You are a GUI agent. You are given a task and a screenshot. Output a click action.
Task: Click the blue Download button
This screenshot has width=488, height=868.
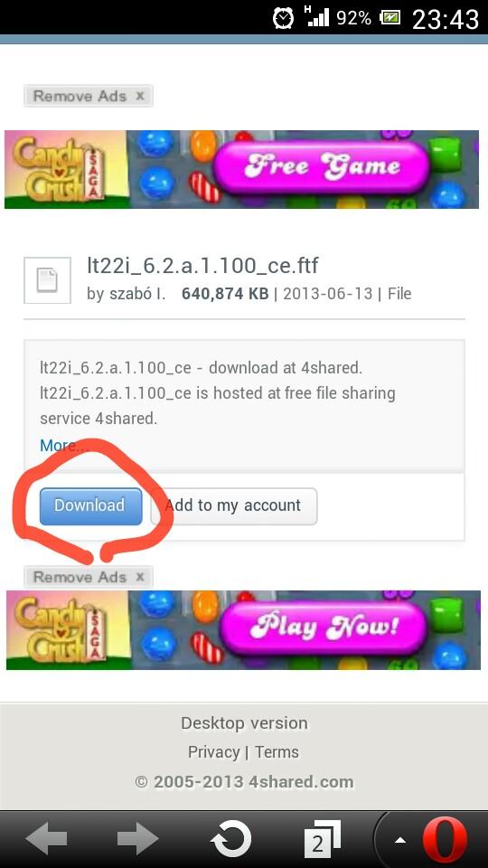click(90, 506)
